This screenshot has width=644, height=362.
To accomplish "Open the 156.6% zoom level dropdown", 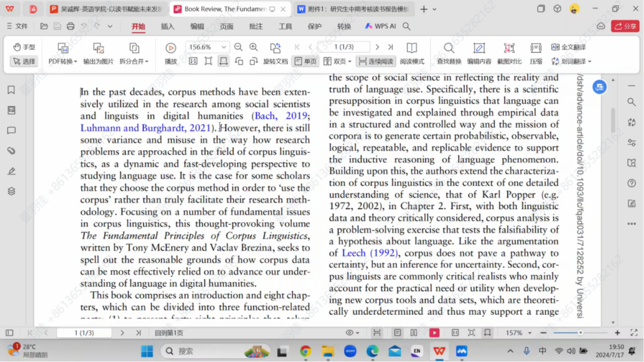I will (x=224, y=47).
